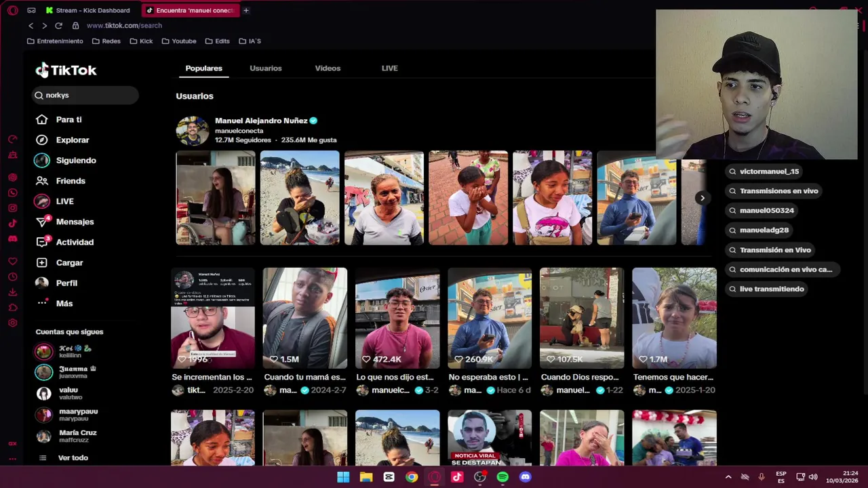The width and height of the screenshot is (868, 488).
Task: Open Opera sidebar settings gear
Action: (x=12, y=323)
